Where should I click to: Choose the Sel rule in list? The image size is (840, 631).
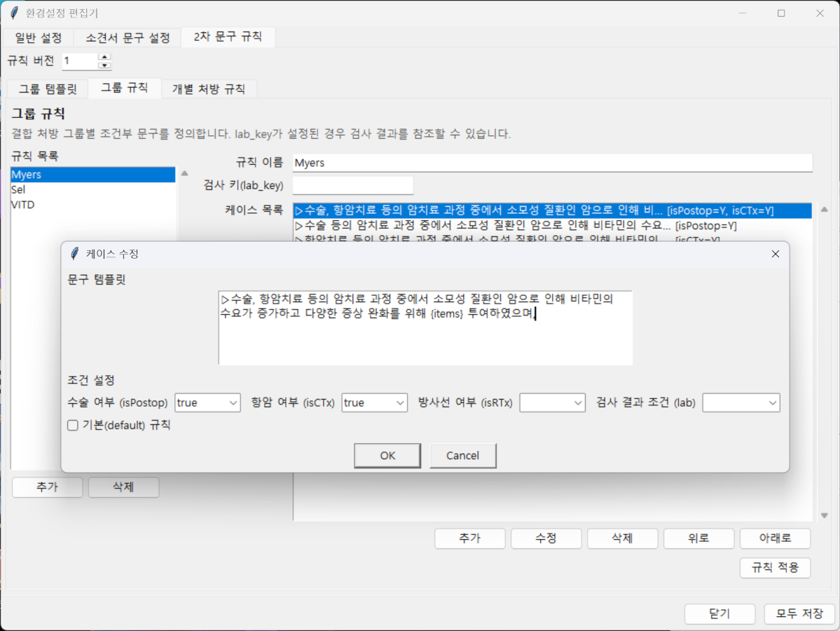point(19,190)
